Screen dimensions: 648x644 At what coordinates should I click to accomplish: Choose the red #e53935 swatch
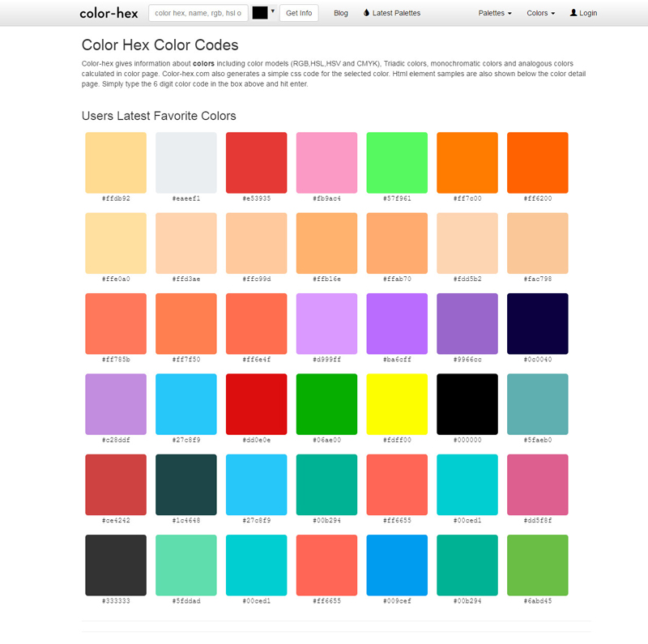coord(256,162)
